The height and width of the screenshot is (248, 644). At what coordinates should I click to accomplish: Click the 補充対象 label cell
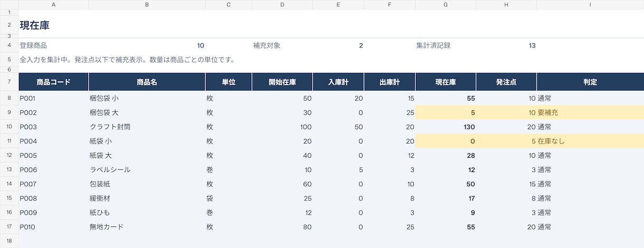point(267,45)
